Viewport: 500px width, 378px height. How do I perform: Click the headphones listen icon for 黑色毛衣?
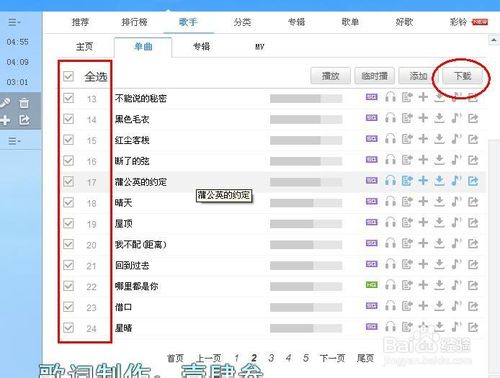(x=390, y=118)
